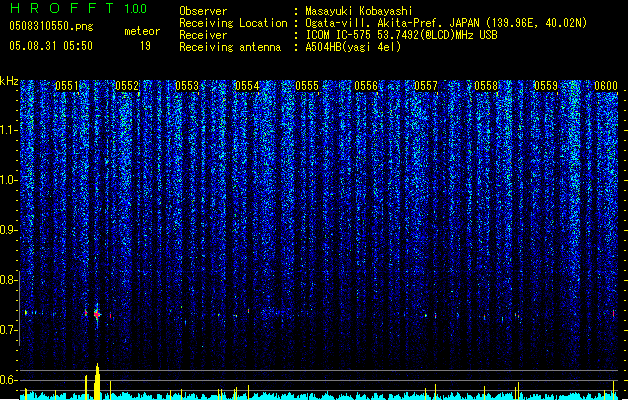Click the 0600 time marker
Image resolution: width=629 pixels, height=400 pixels.
tap(606, 86)
